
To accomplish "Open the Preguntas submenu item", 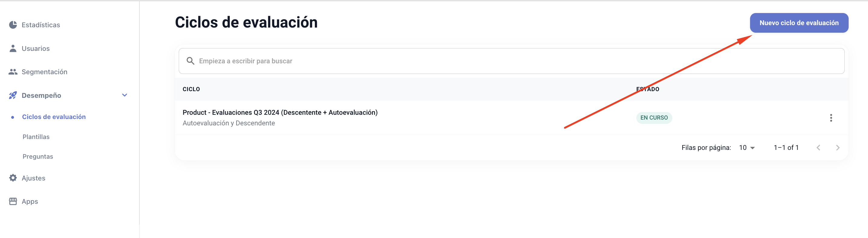I will (x=38, y=156).
